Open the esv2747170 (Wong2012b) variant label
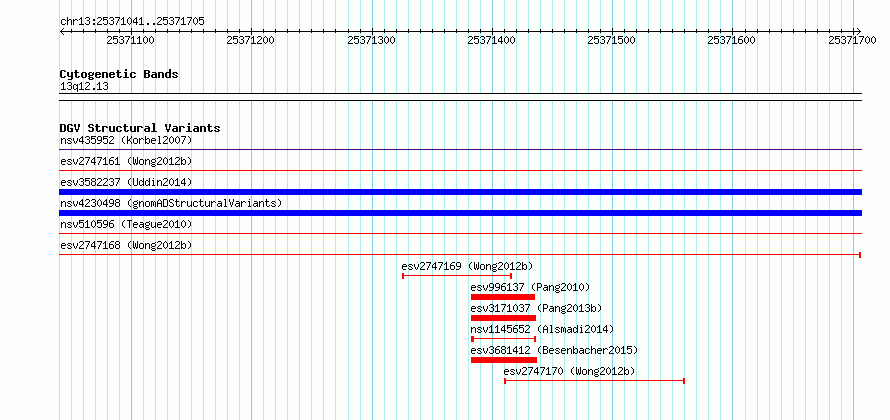The image size is (890, 420). pyautogui.click(x=570, y=371)
